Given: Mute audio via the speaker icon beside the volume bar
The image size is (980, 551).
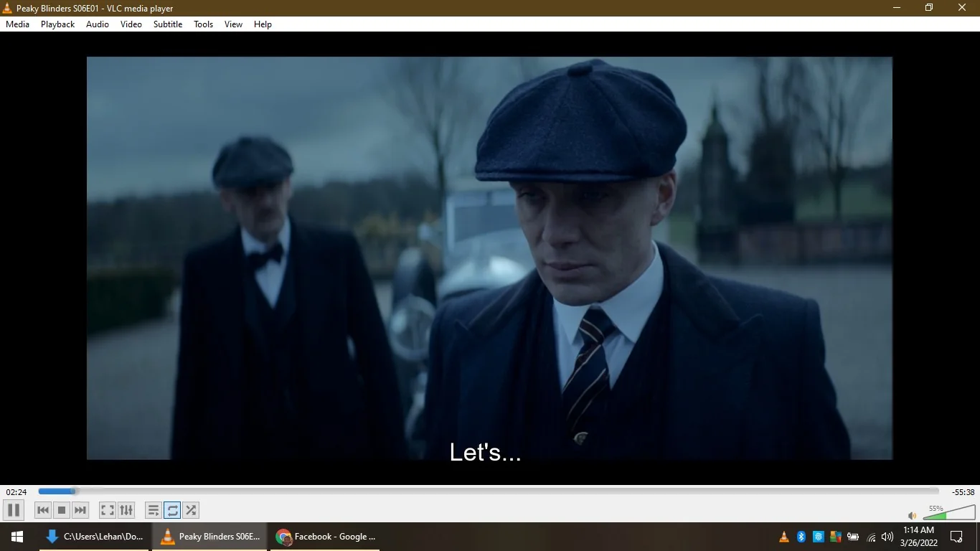Looking at the screenshot, I should point(913,515).
